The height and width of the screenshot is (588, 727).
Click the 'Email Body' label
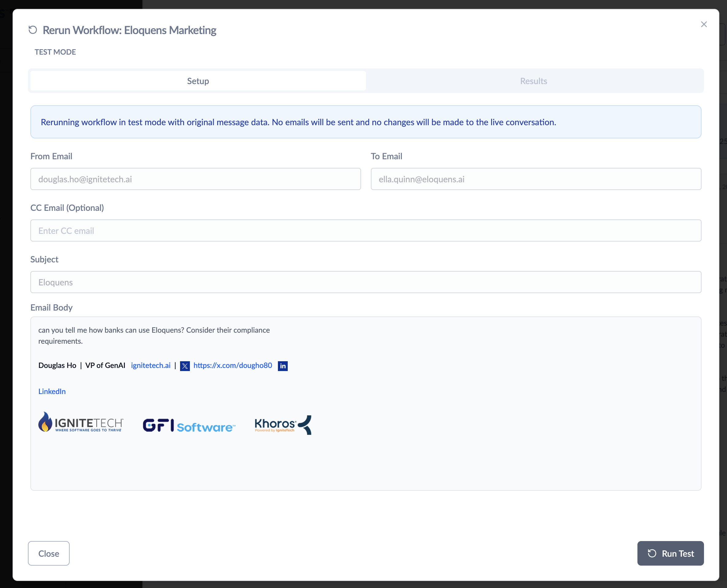tap(52, 308)
